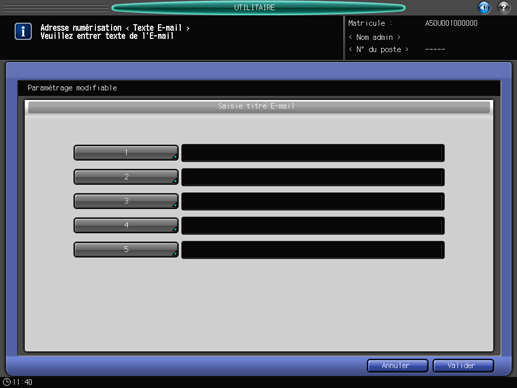This screenshot has width=517, height=388.
Task: Select E-mail text entry button 5
Action: (126, 249)
